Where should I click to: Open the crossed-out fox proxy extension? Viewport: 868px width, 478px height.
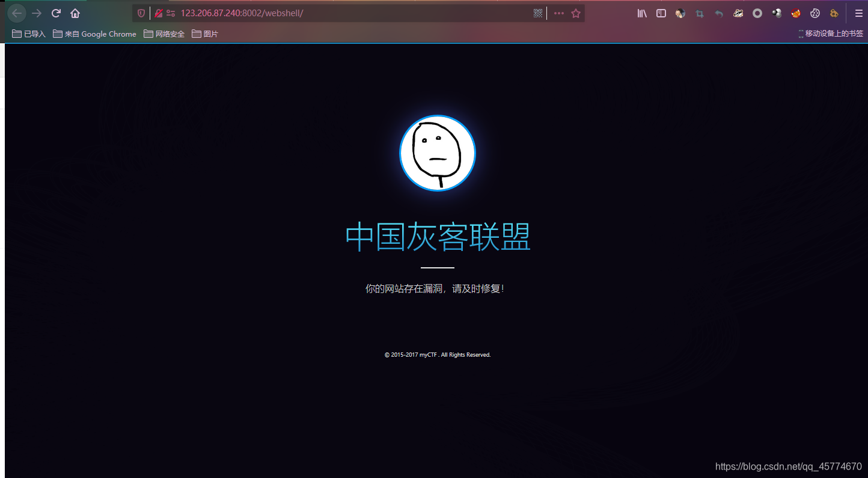tap(796, 13)
